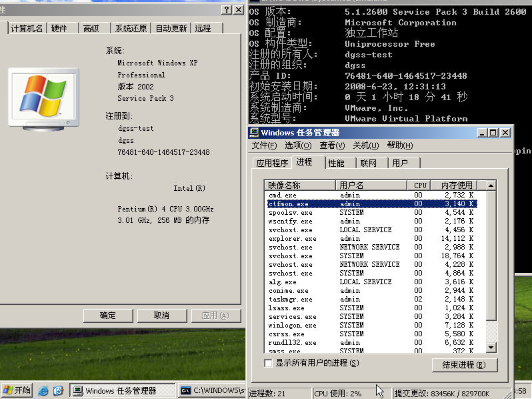
Task: Select winlogon.exe process row
Action: click(x=372, y=326)
